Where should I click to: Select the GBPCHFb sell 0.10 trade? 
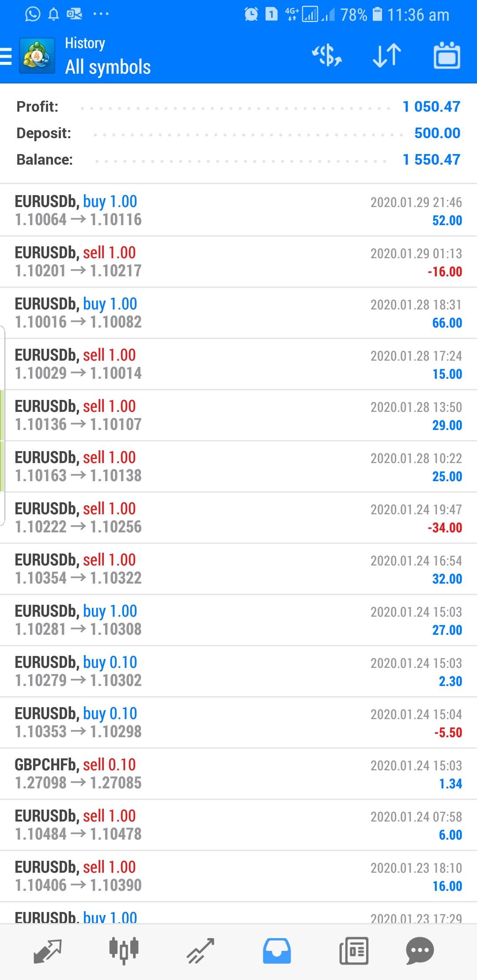coord(238,774)
